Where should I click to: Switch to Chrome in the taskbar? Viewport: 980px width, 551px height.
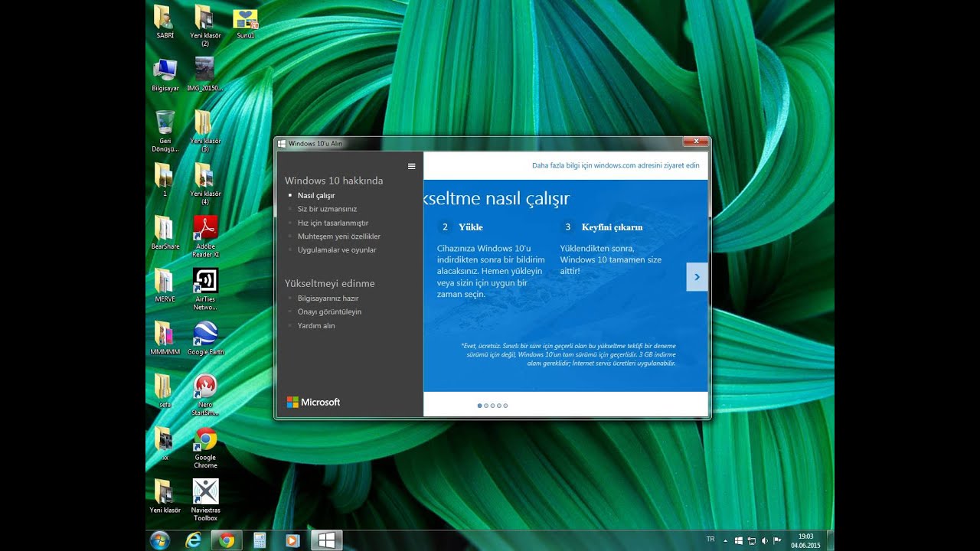227,540
